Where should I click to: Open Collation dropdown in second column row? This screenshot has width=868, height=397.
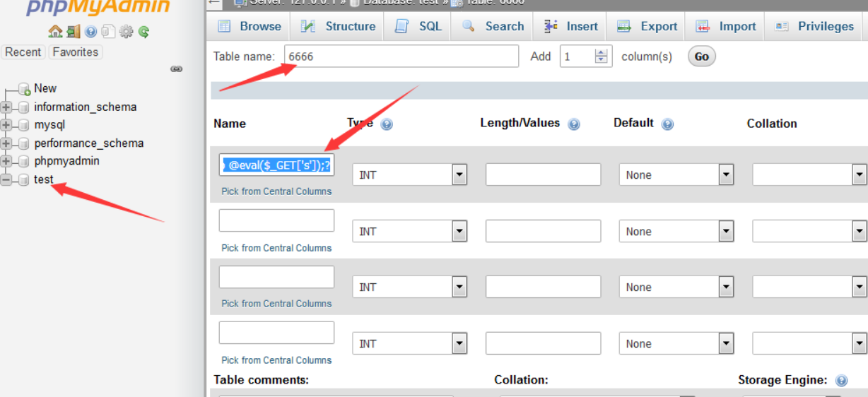click(809, 231)
